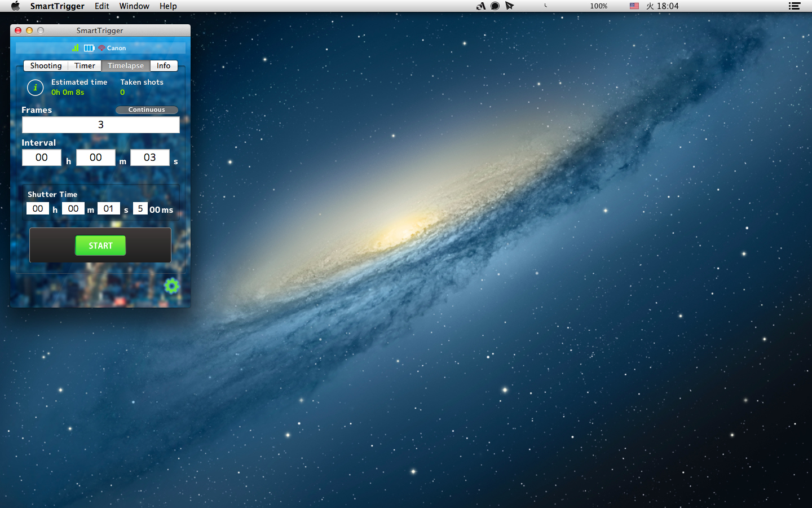Click the circular info icon beside Estimated time

point(35,87)
